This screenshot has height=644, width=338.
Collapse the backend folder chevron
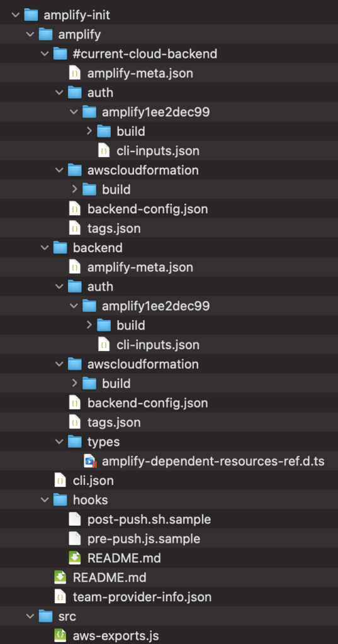click(x=45, y=248)
